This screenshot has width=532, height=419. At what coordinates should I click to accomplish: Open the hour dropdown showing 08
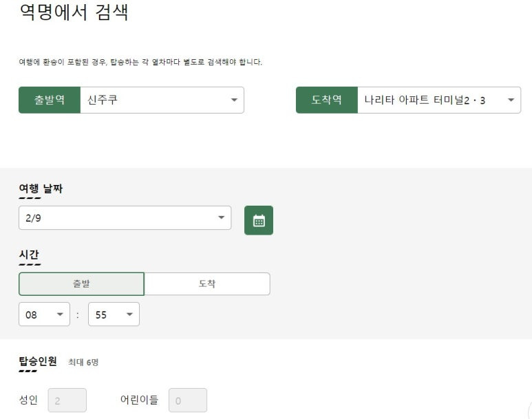coord(45,314)
